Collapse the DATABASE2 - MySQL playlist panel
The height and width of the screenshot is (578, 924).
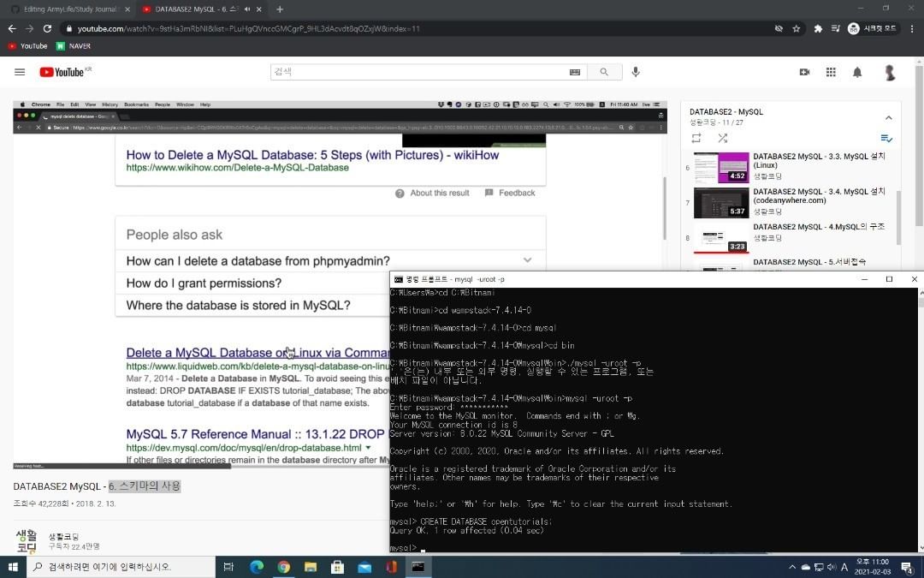coord(889,117)
